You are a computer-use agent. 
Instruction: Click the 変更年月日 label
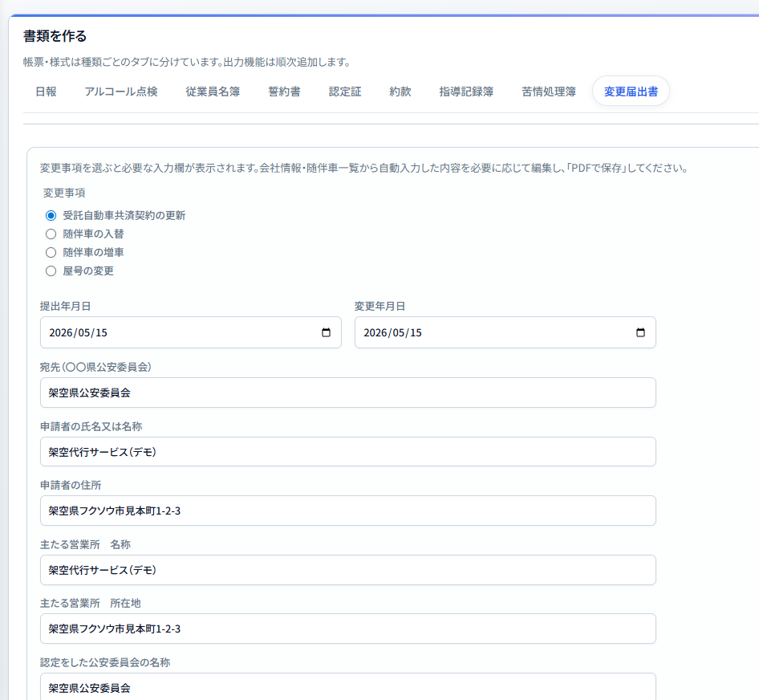(380, 306)
